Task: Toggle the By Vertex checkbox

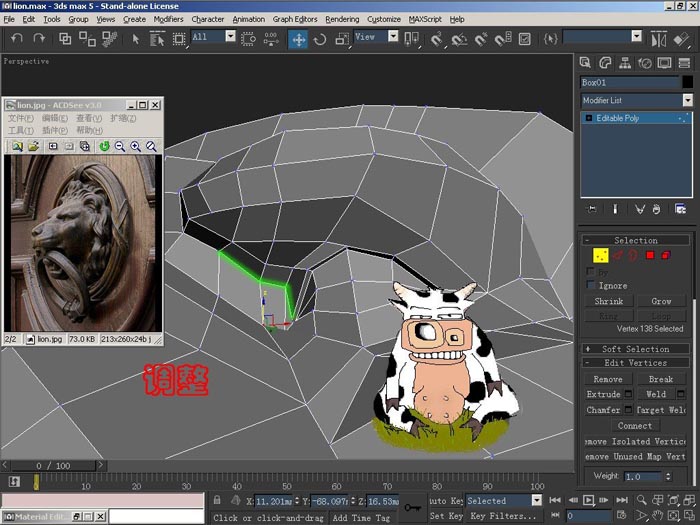Action: (591, 271)
